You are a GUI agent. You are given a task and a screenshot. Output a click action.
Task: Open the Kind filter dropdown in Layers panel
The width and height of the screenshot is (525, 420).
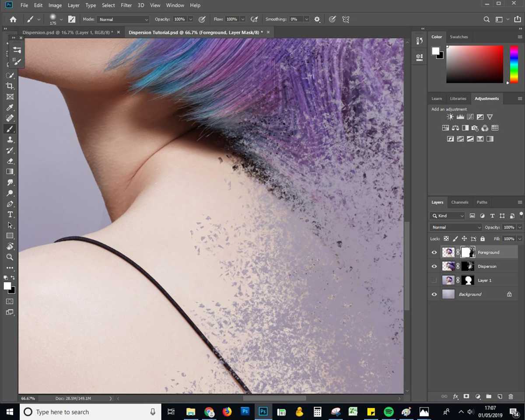pyautogui.click(x=447, y=216)
